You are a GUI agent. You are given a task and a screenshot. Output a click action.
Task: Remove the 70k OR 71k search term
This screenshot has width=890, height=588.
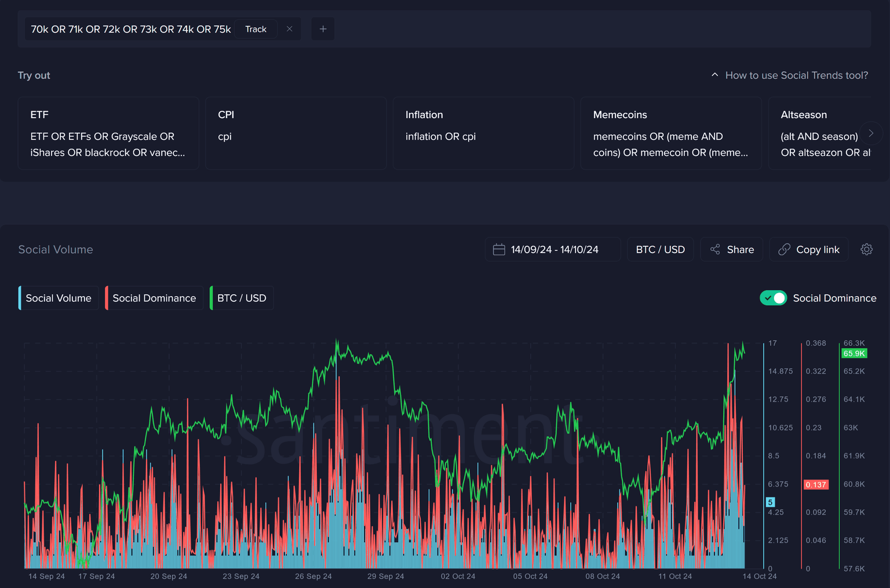tap(289, 29)
